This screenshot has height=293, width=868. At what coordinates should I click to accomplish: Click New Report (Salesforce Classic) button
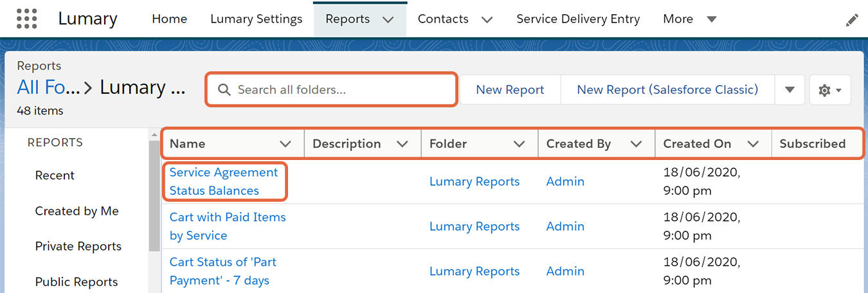point(667,90)
